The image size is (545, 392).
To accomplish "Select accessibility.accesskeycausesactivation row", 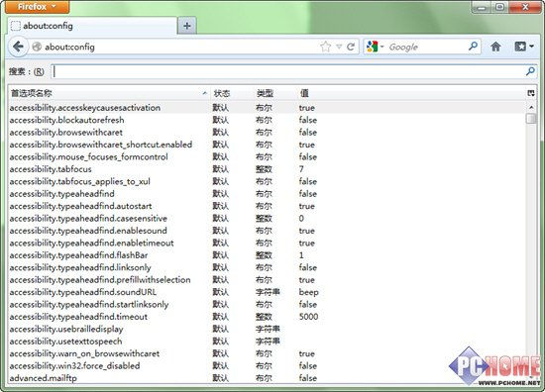I will (x=267, y=108).
